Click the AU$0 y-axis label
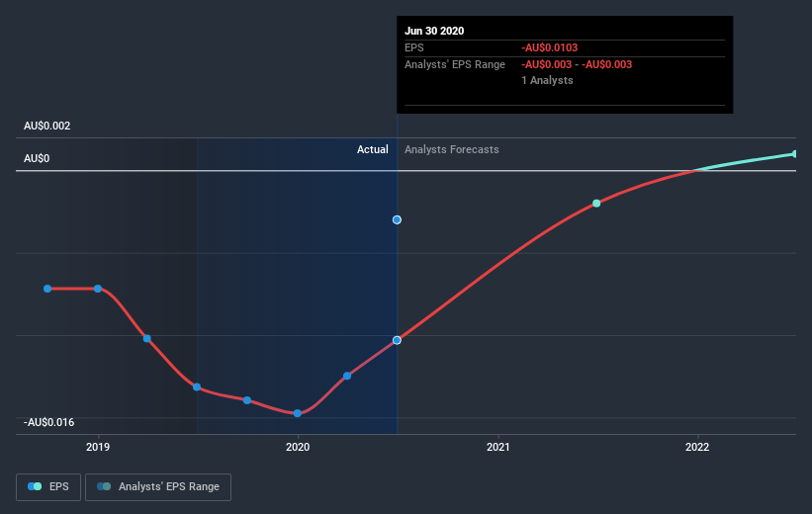Image resolution: width=812 pixels, height=514 pixels. [37, 158]
